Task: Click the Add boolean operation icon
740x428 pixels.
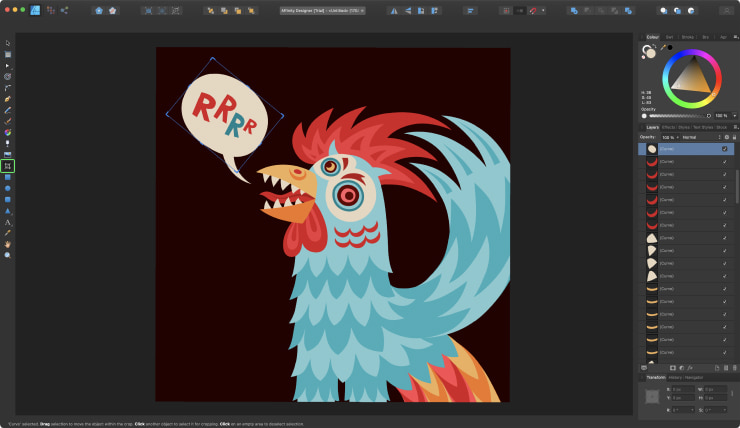Action: [x=574, y=10]
